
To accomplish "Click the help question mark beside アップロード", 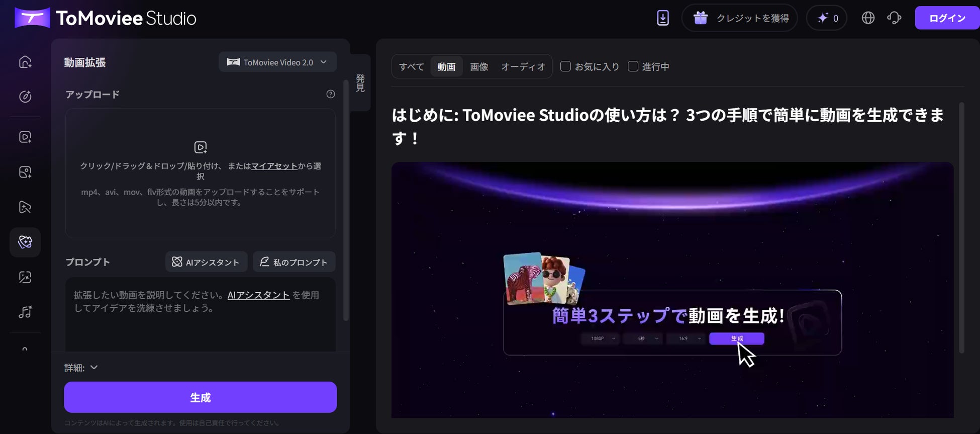I will 331,94.
